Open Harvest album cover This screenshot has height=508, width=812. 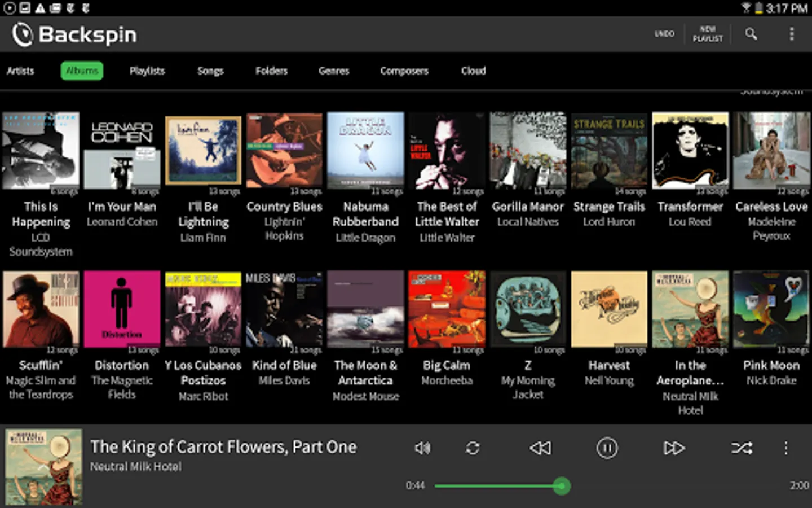(x=609, y=309)
